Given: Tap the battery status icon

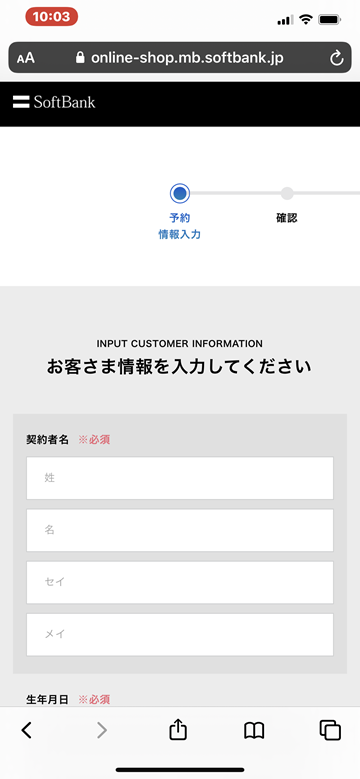Looking at the screenshot, I should [330, 20].
